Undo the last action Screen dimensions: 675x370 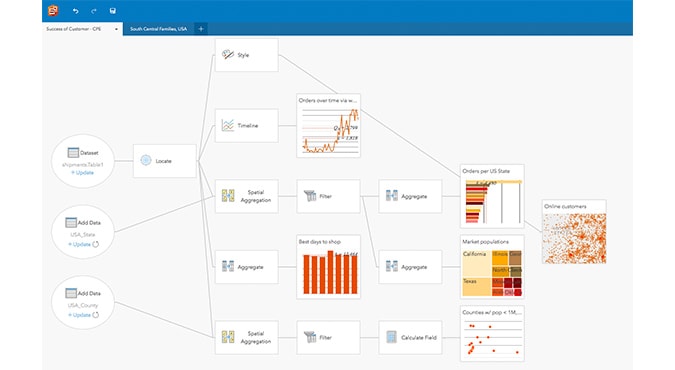tap(76, 11)
